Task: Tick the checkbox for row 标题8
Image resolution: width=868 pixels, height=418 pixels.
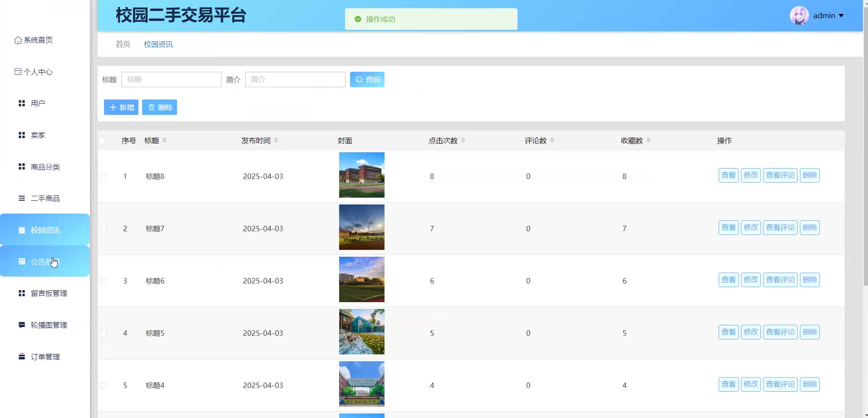Action: pos(104,177)
